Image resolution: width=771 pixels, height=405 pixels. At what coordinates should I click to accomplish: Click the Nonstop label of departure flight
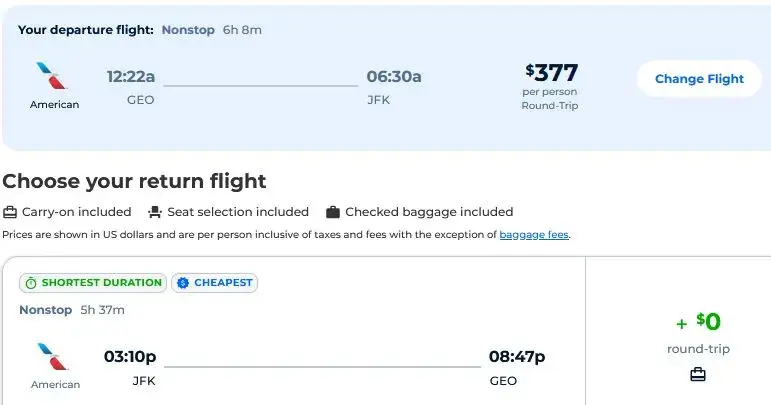point(188,30)
